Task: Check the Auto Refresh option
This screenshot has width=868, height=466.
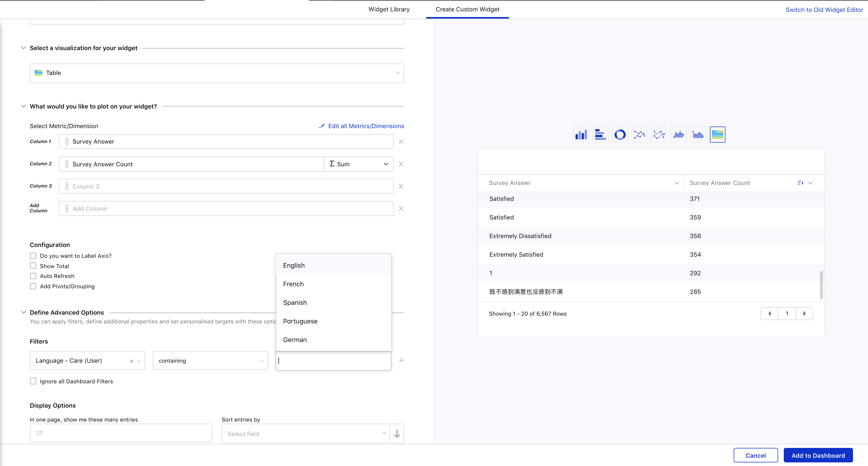Action: (33, 276)
